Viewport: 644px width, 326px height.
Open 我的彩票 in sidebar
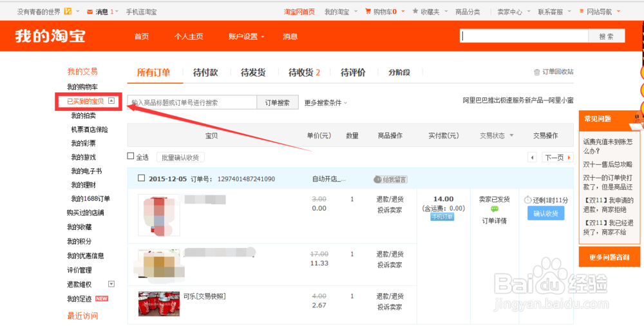(83, 144)
